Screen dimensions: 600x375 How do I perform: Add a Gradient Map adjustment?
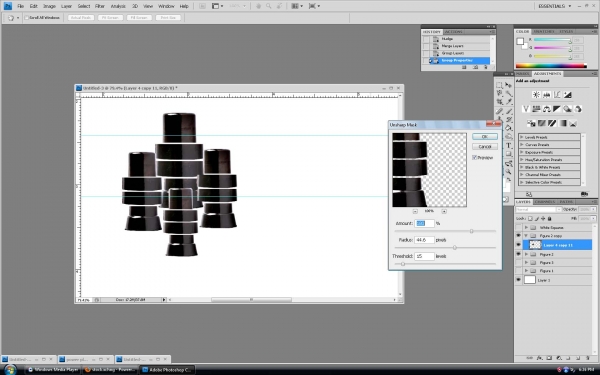(562, 123)
